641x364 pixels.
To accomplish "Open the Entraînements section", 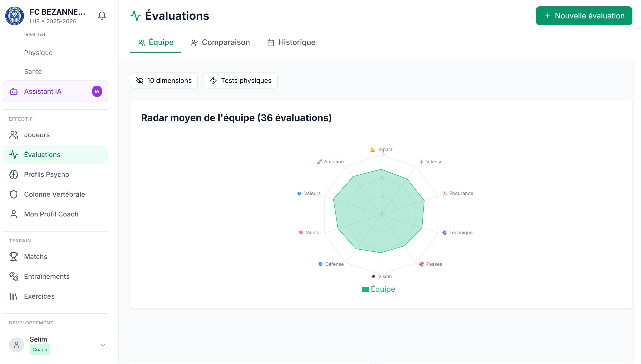I will pos(47,276).
